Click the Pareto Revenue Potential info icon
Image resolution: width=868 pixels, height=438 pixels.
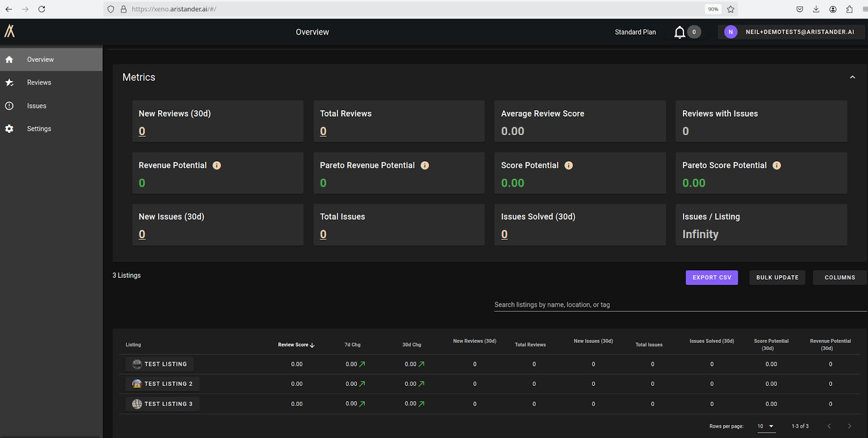point(425,166)
